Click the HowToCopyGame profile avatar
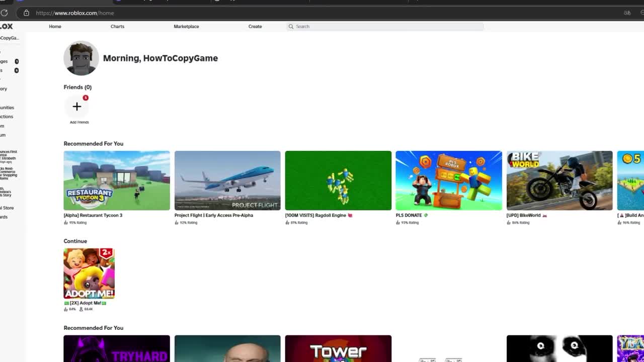644x362 pixels. (x=81, y=58)
